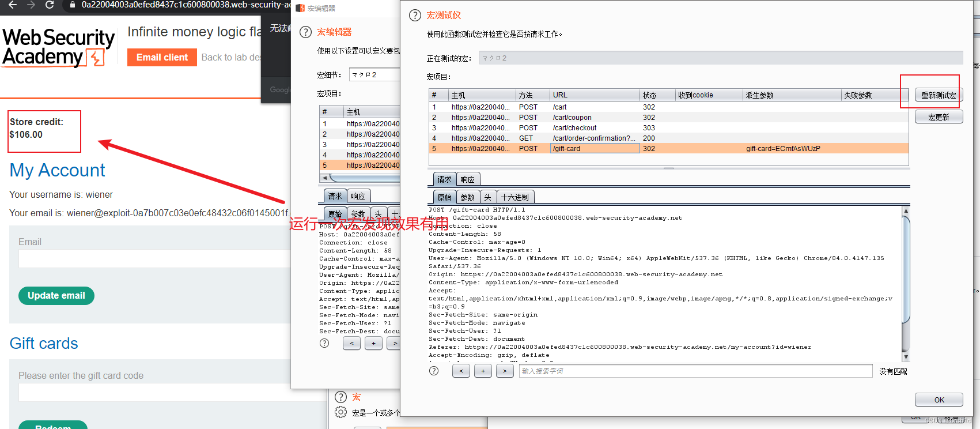The width and height of the screenshot is (980, 429).
Task: Click the Email input field
Action: pos(154,259)
